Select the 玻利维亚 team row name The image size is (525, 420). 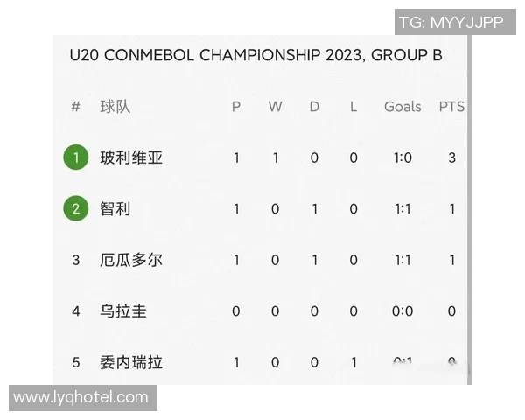pyautogui.click(x=131, y=157)
